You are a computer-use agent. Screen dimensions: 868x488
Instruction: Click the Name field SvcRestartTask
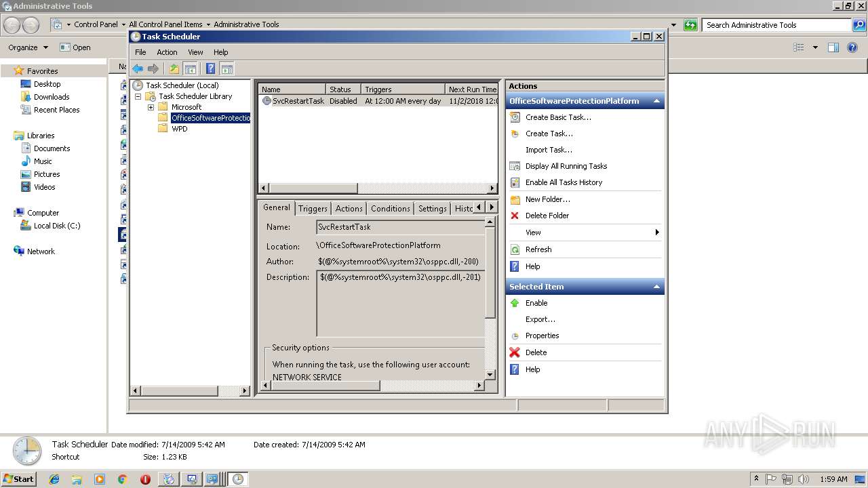coord(400,227)
